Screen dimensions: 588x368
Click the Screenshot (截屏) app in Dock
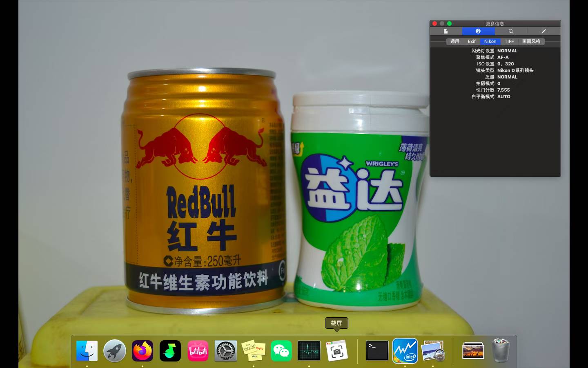tap(337, 351)
